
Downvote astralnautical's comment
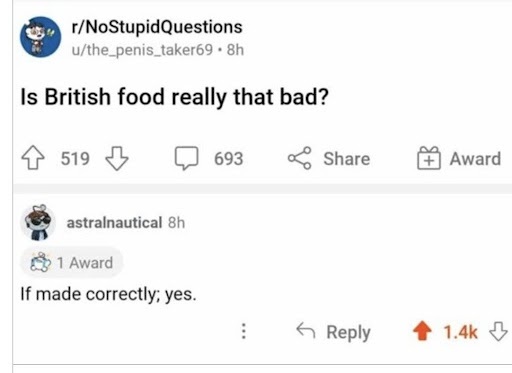(x=498, y=331)
